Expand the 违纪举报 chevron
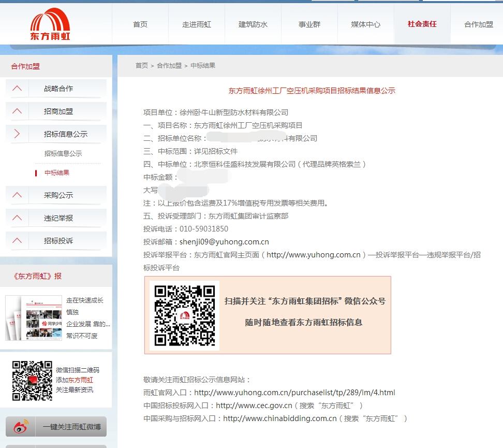The height and width of the screenshot is (448, 503). click(x=17, y=218)
